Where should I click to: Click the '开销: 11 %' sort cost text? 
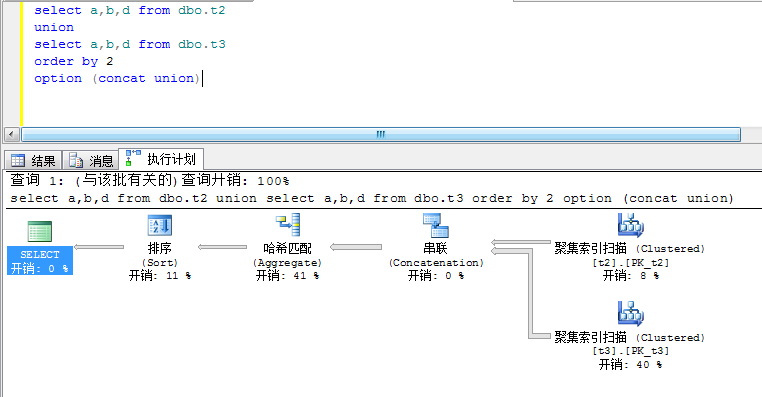pos(159,276)
